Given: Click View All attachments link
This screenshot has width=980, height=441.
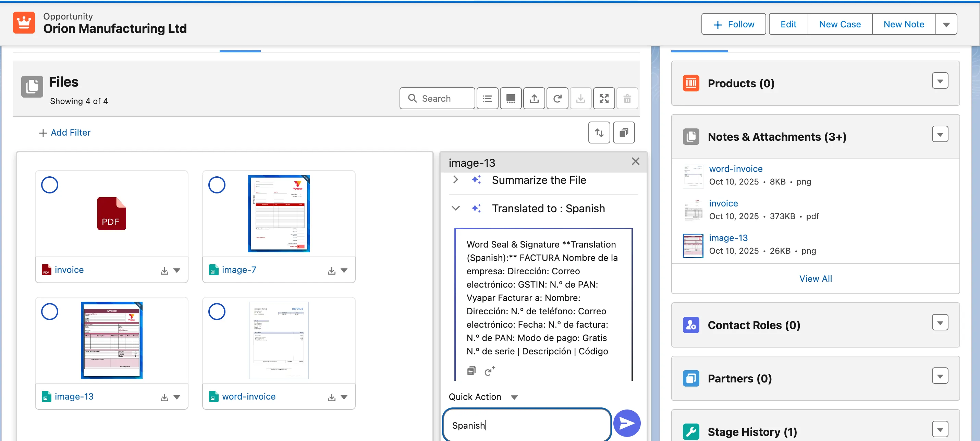Looking at the screenshot, I should pos(815,279).
